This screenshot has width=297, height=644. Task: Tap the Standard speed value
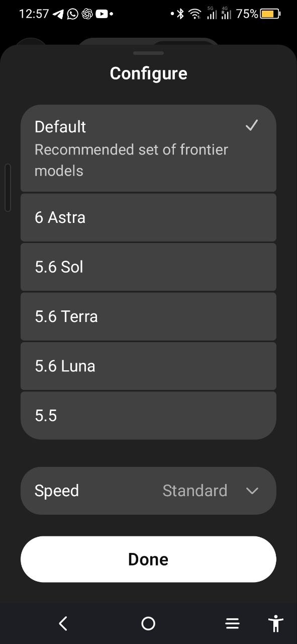[195, 491]
